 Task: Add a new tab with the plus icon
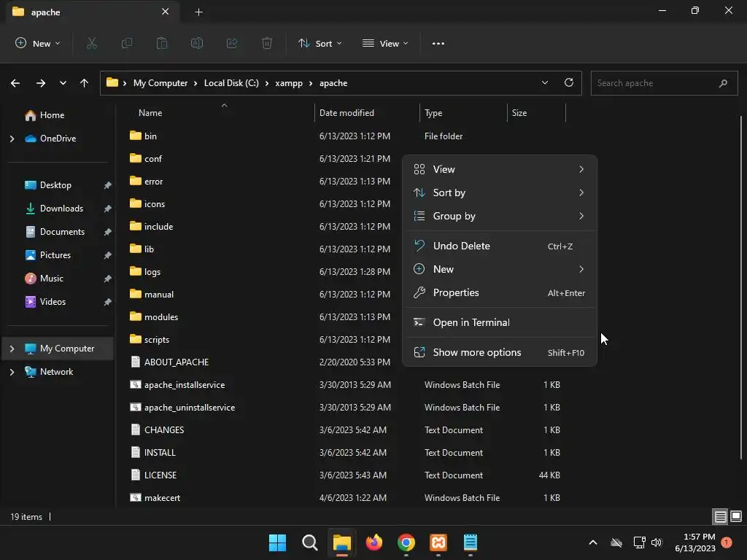click(198, 12)
